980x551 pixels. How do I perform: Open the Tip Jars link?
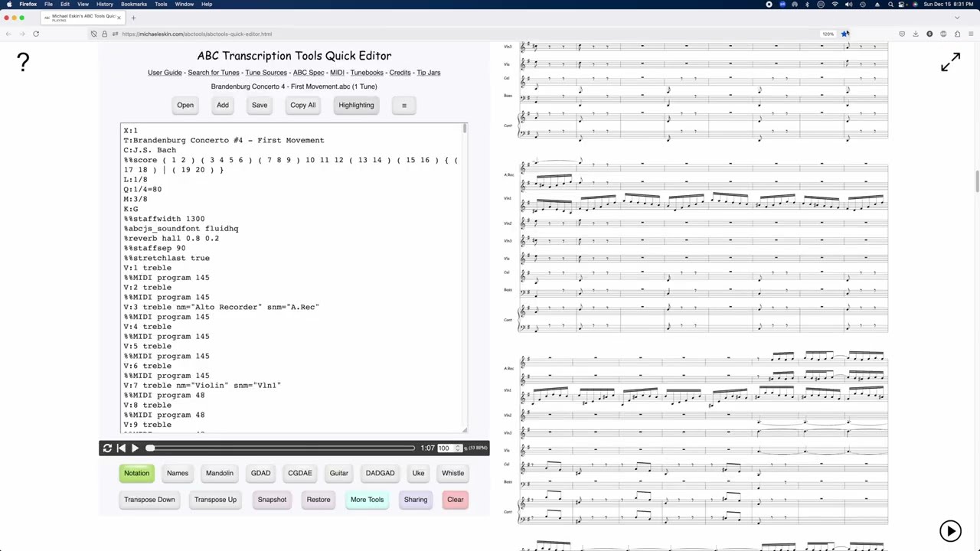coord(429,73)
